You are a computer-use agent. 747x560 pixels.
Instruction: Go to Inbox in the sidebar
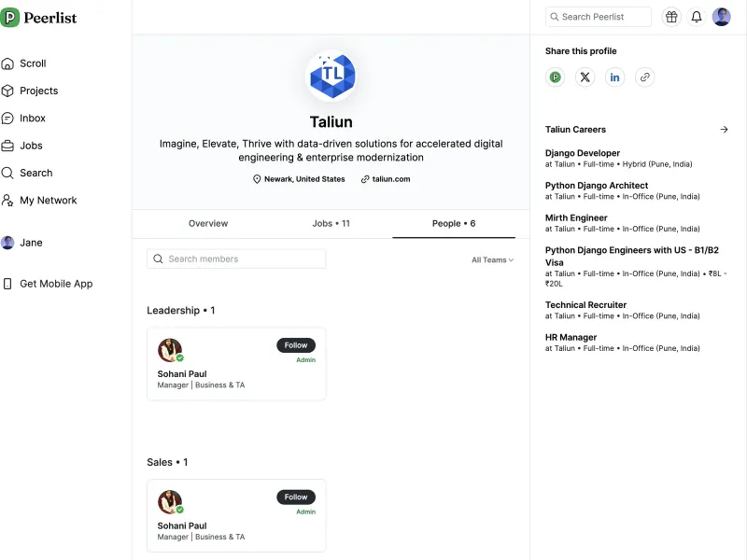point(33,119)
